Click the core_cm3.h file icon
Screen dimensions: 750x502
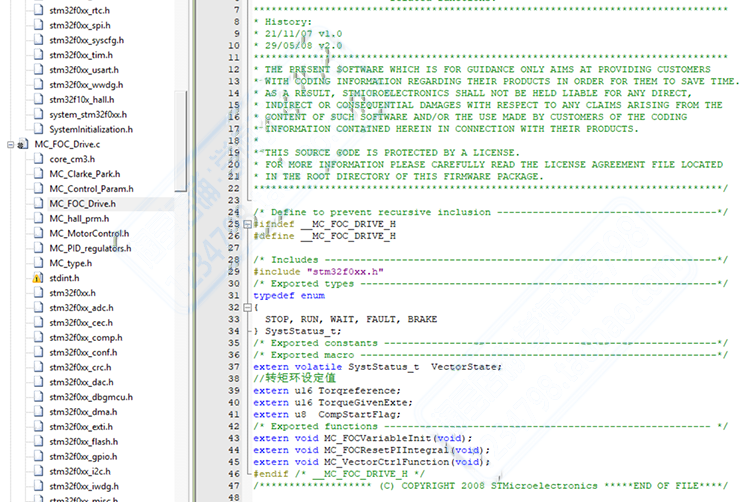38,159
